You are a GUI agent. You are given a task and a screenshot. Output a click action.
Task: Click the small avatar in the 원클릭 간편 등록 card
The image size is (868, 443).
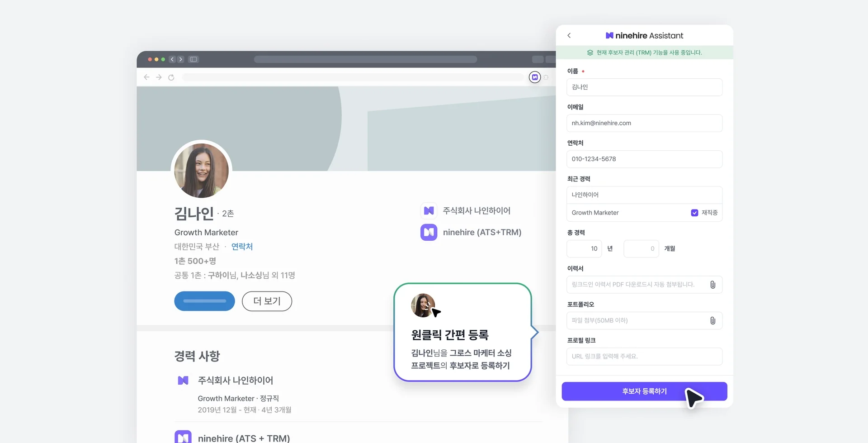click(423, 305)
